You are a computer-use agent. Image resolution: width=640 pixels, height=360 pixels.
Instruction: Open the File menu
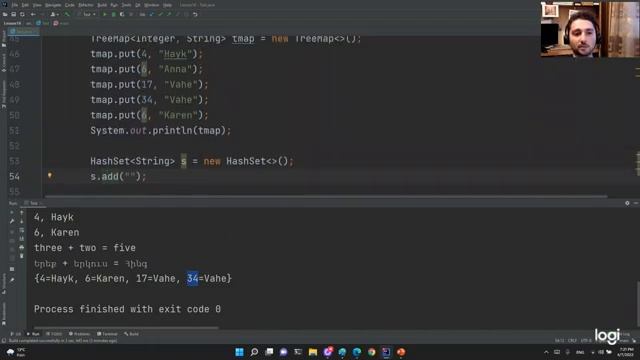point(15,5)
